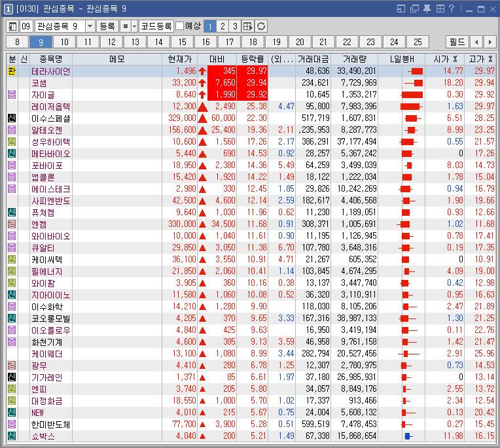The width and height of the screenshot is (500, 448).
Task: Click the small window layout icon in title bar
Action: coord(401,9)
